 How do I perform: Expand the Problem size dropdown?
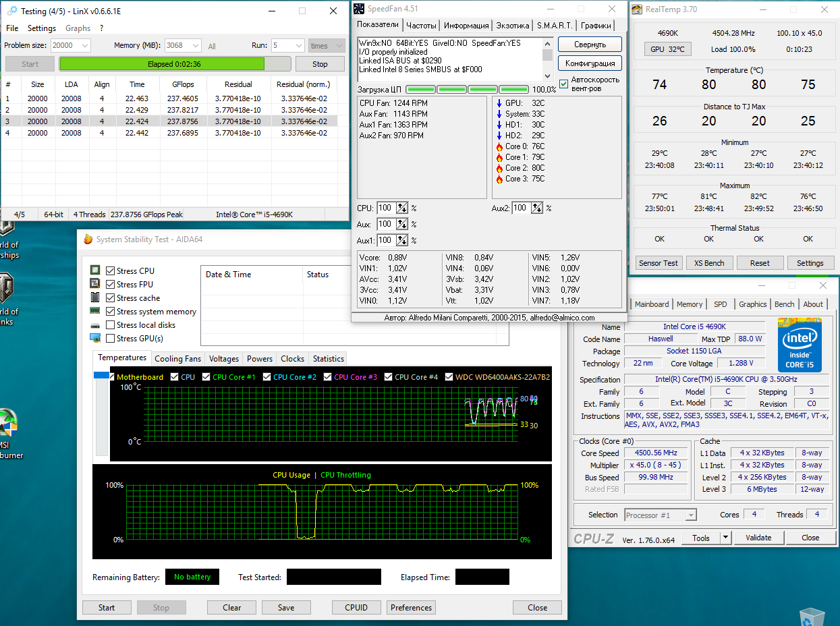coord(84,46)
